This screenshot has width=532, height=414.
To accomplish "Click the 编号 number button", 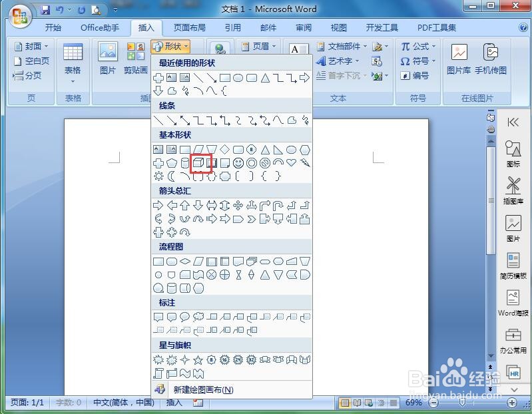I will pyautogui.click(x=415, y=76).
